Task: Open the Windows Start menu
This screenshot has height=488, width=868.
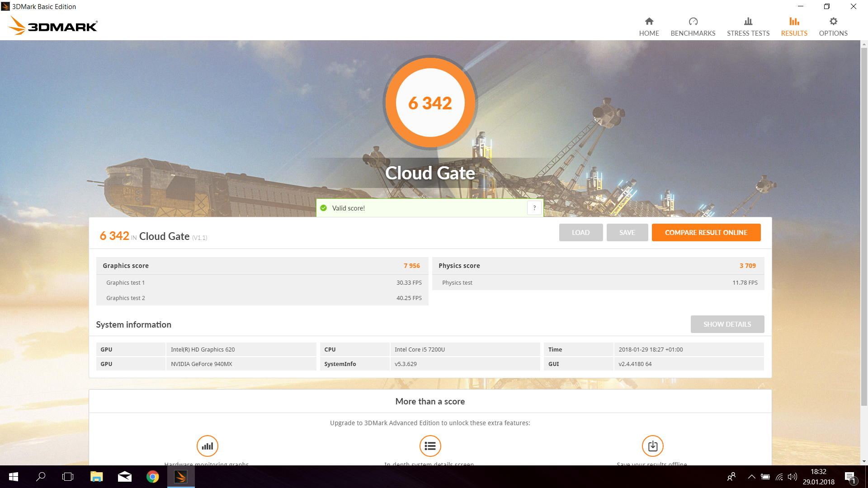Action: [x=14, y=477]
